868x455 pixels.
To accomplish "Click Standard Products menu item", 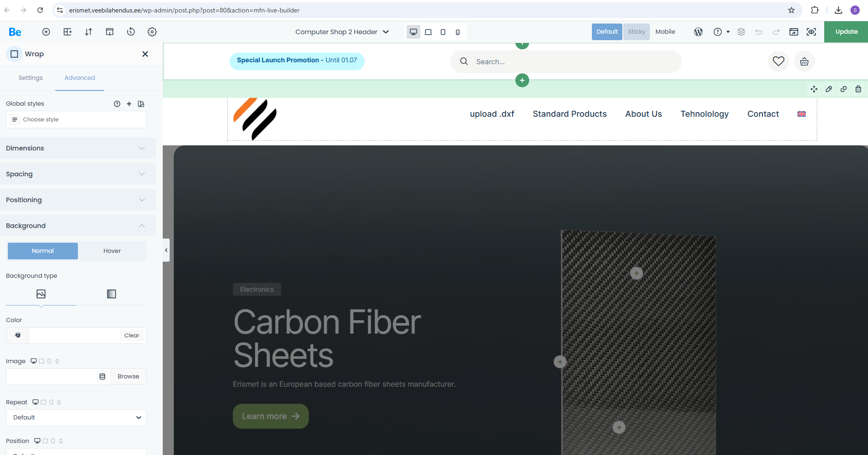I will (x=570, y=114).
